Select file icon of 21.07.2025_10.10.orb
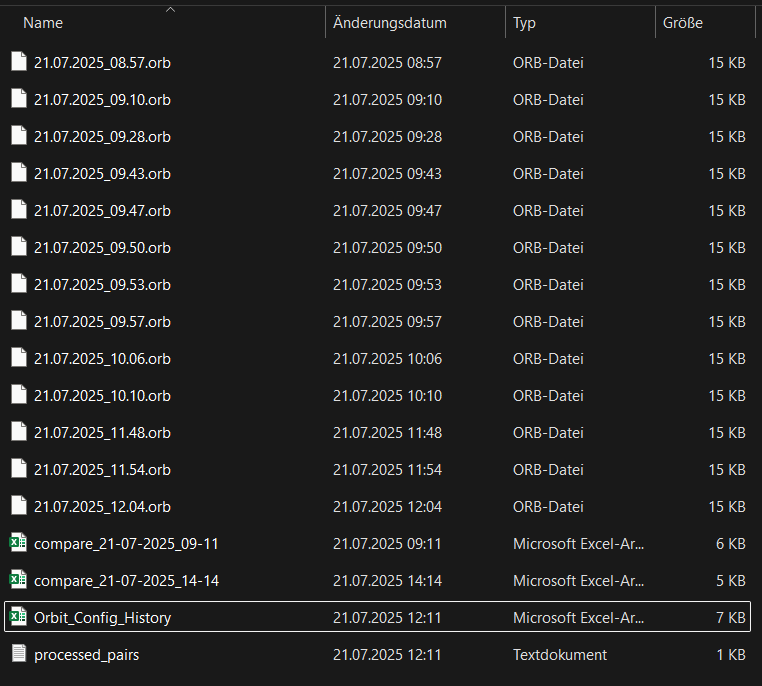 [19, 394]
